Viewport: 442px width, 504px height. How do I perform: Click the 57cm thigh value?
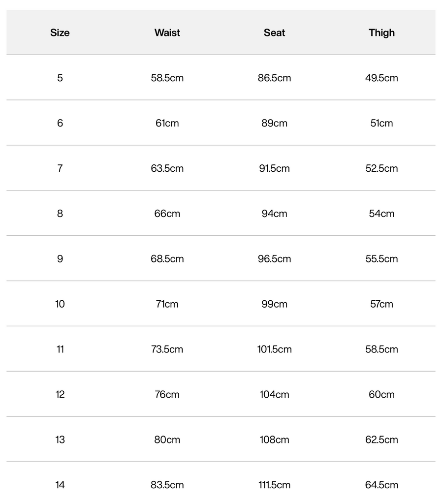click(381, 304)
